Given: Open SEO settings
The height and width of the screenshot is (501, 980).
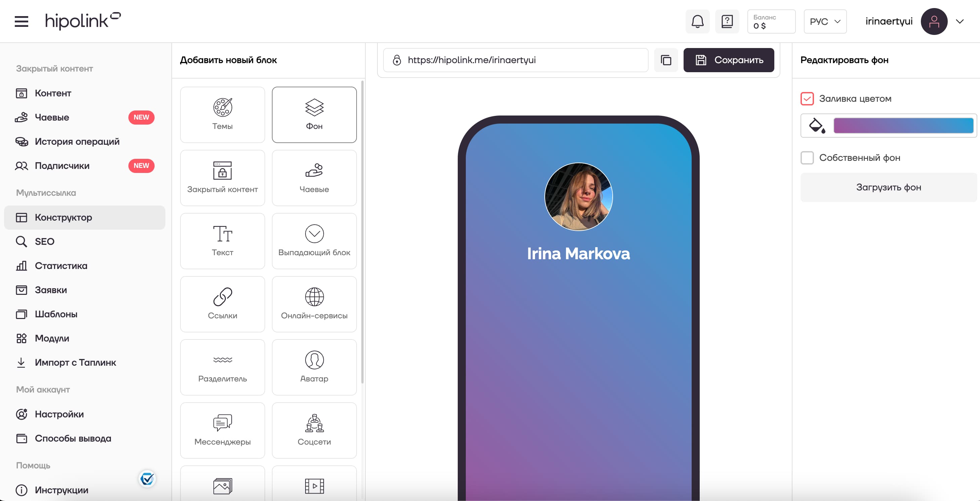Looking at the screenshot, I should 84,241.
